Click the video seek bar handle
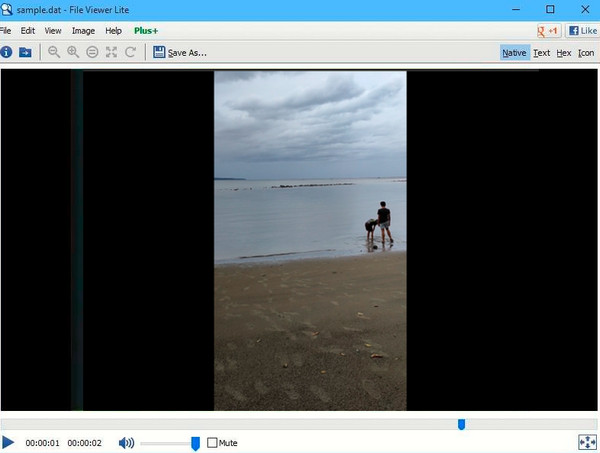This screenshot has width=600, height=453. point(461,424)
